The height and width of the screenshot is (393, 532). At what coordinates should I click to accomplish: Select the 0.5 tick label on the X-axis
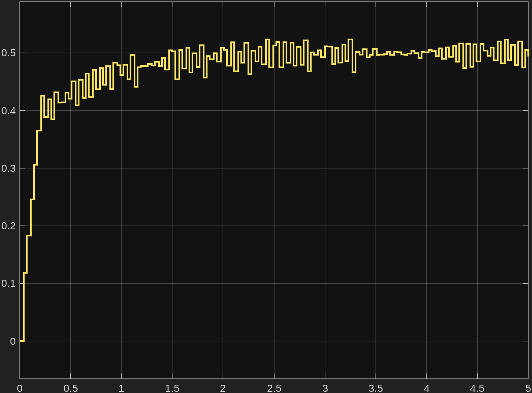click(x=71, y=388)
